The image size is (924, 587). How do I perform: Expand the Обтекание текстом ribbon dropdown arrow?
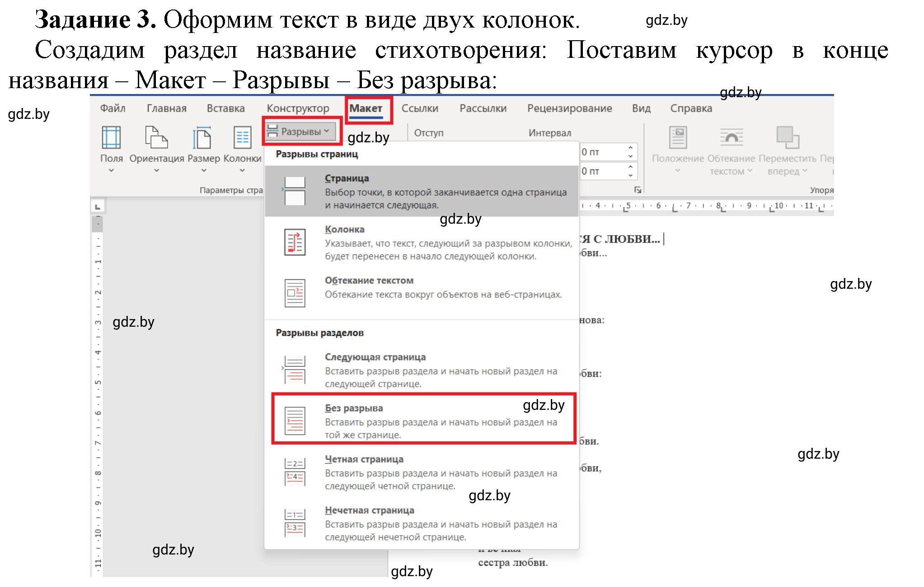[x=750, y=171]
